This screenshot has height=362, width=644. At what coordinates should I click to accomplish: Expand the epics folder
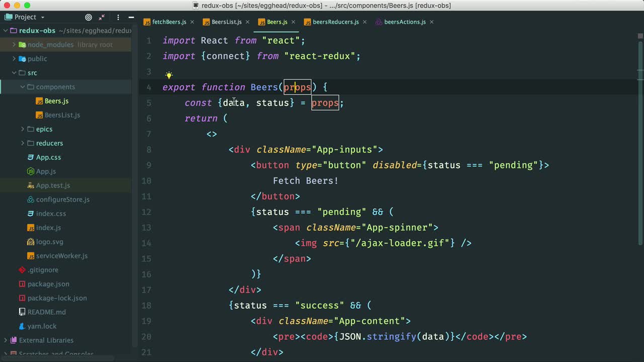(x=23, y=129)
